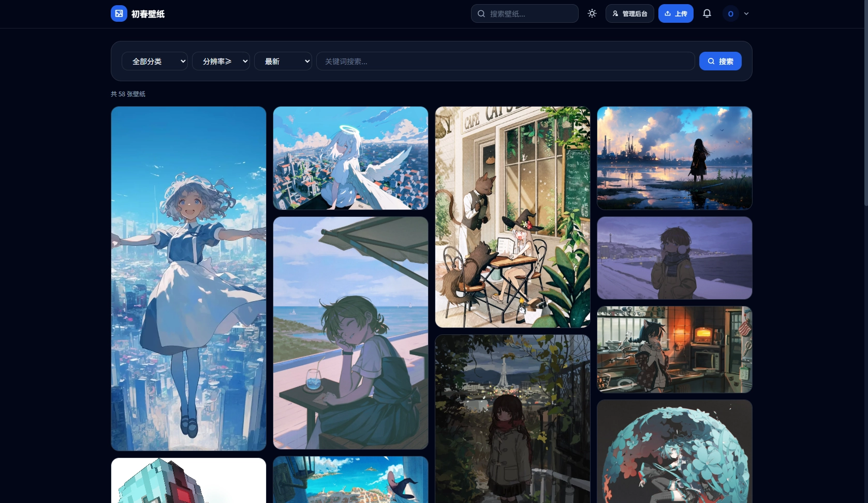
Task: Open the 最新 sort dropdown
Action: pos(283,61)
